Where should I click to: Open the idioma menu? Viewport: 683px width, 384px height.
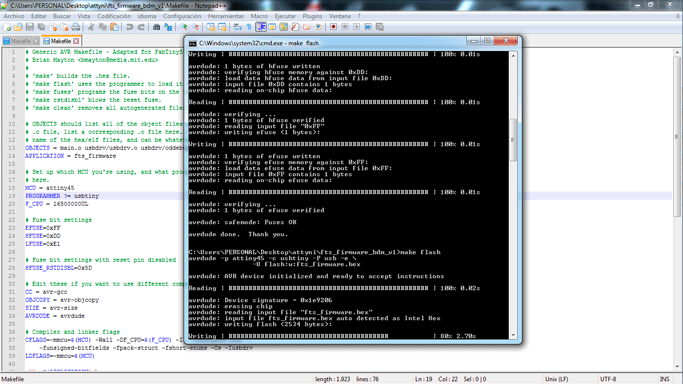tap(147, 16)
